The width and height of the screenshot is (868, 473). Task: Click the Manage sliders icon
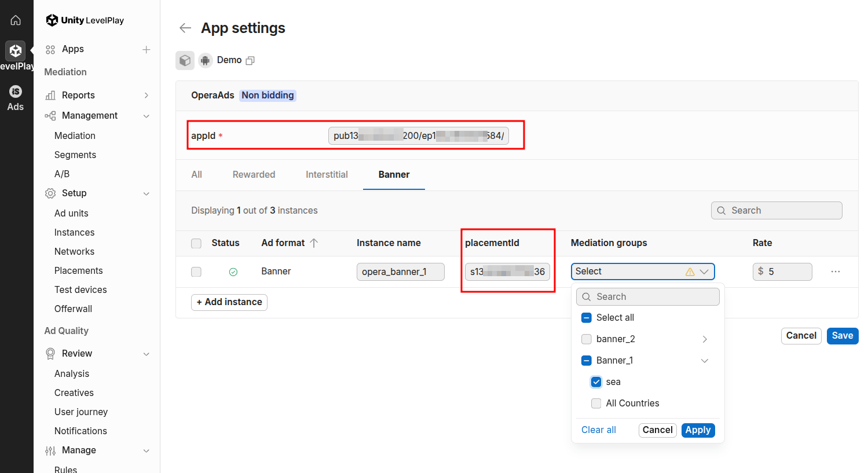click(x=50, y=450)
